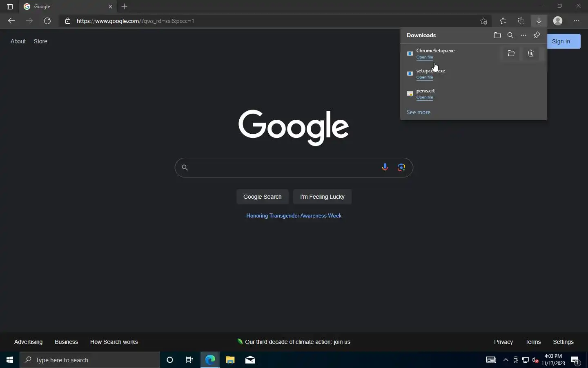Image resolution: width=588 pixels, height=368 pixels.
Task: Open more options in Downloads panel
Action: [x=523, y=35]
